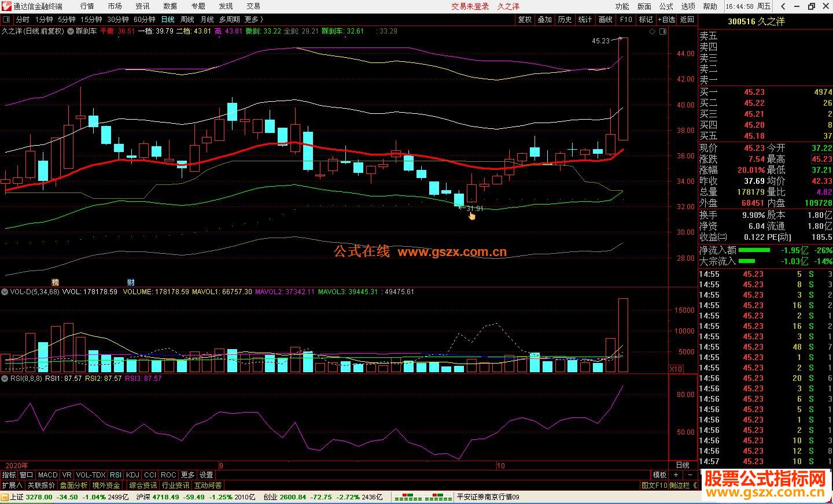The height and width of the screenshot is (504, 833).
Task: Select the 15分钟 period
Action: point(91,20)
